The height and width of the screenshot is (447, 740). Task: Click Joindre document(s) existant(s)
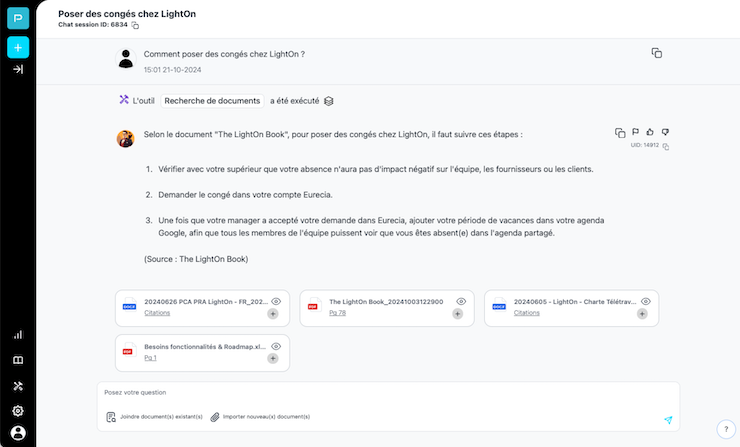click(x=154, y=417)
